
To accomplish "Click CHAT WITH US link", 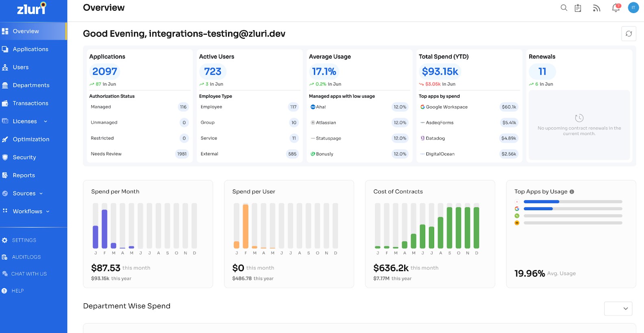I will pyautogui.click(x=29, y=274).
